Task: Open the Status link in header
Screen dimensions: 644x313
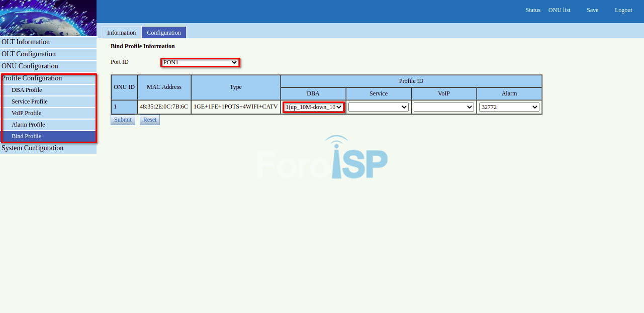Action: (x=533, y=10)
